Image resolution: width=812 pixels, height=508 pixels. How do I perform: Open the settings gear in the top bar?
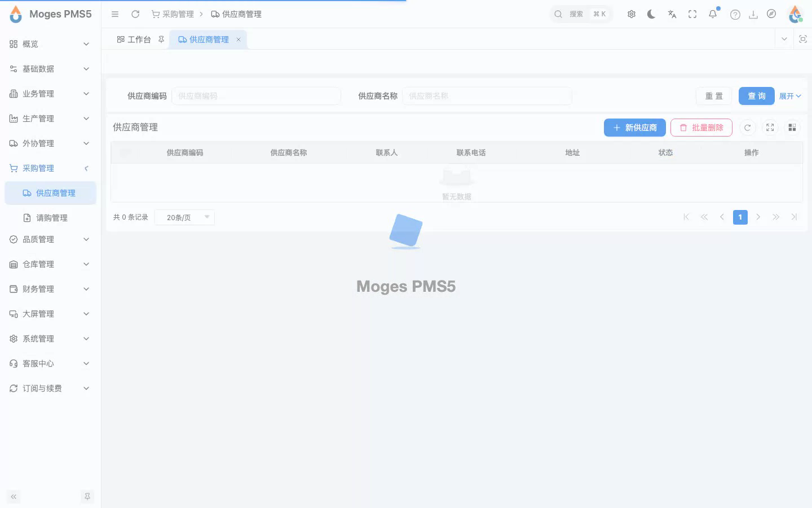632,14
